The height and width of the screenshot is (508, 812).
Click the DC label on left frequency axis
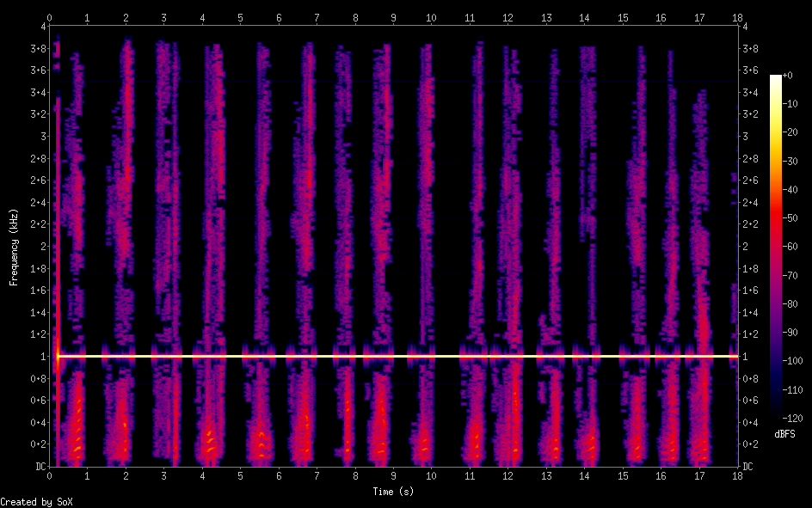(x=39, y=467)
